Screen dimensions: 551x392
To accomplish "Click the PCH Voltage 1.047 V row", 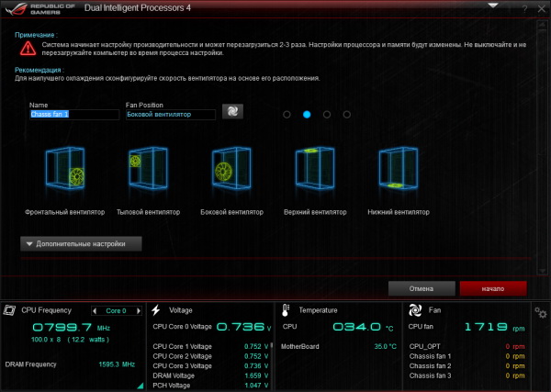I will pyautogui.click(x=210, y=386).
